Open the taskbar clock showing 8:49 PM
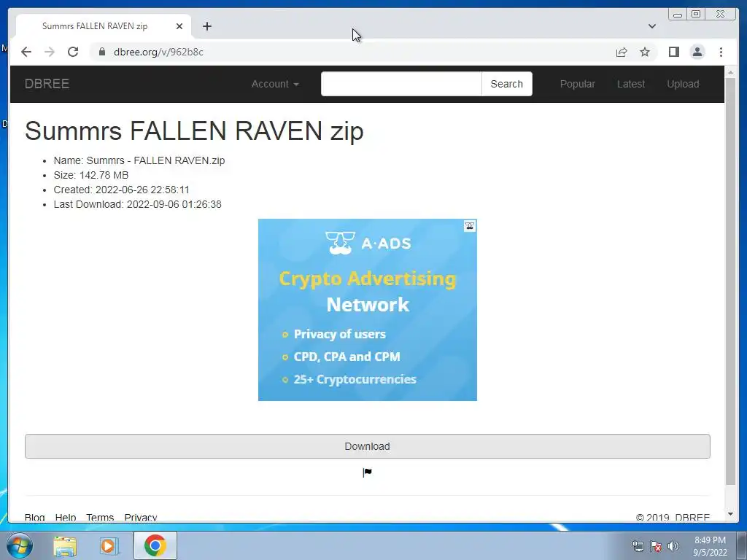747x560 pixels. (x=710, y=546)
